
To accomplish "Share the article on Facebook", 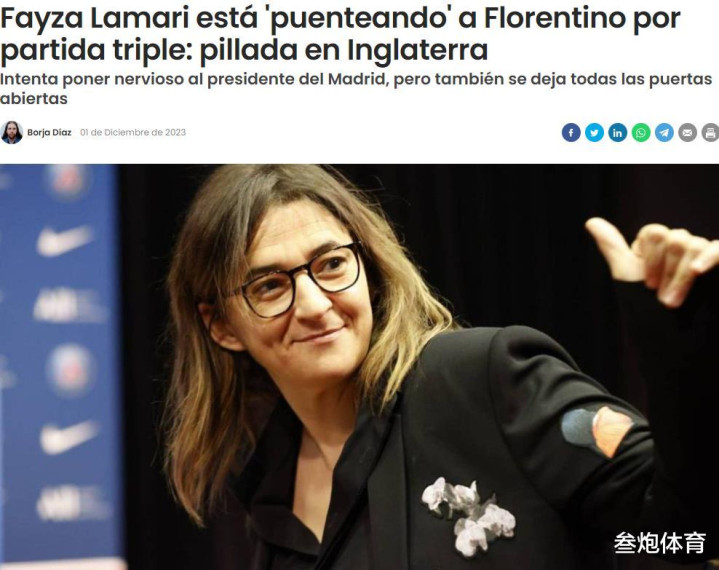I will click(x=571, y=133).
